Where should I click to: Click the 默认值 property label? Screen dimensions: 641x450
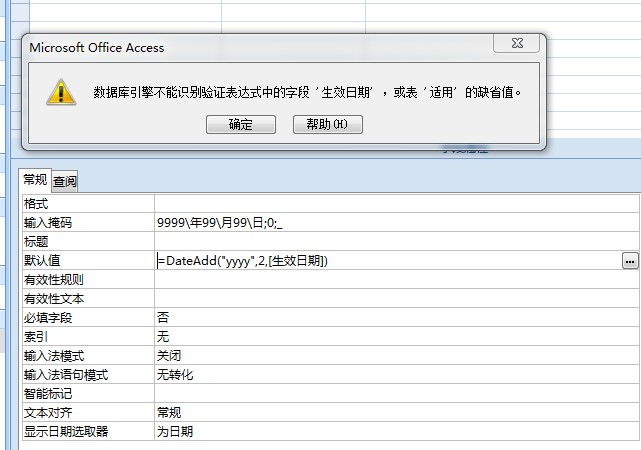[42, 261]
